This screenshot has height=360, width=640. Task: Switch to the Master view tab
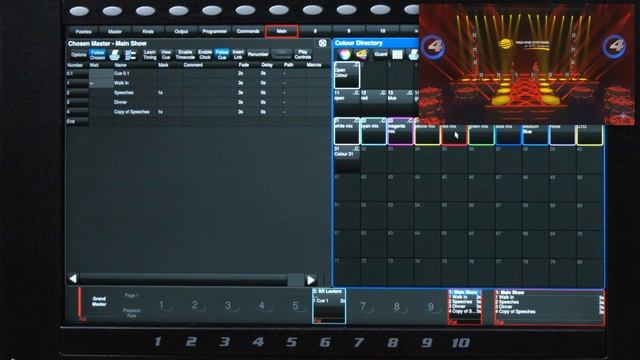tap(115, 31)
